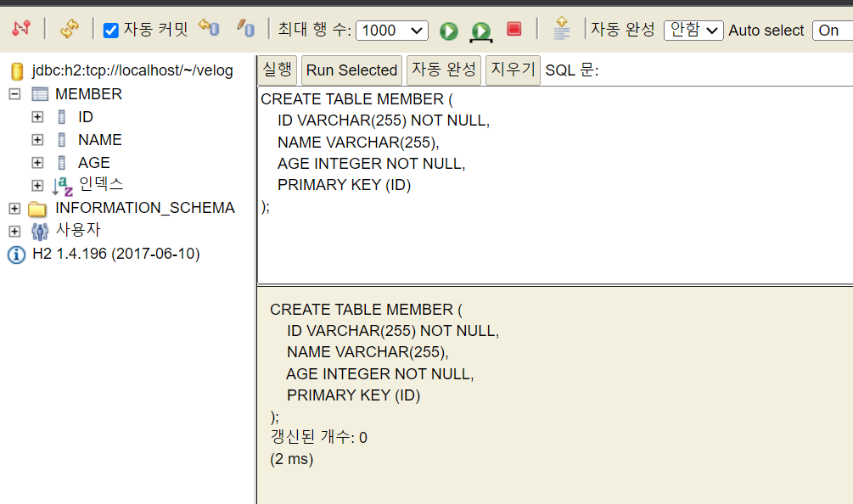The height and width of the screenshot is (504, 853).
Task: Click the NAME column icon
Action: pos(61,140)
